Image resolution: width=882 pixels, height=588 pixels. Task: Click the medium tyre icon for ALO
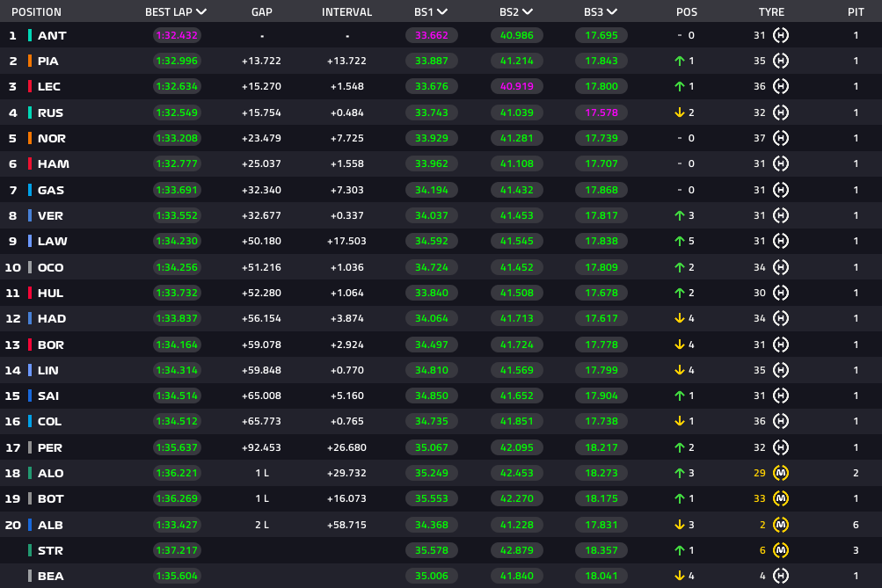coord(780,474)
